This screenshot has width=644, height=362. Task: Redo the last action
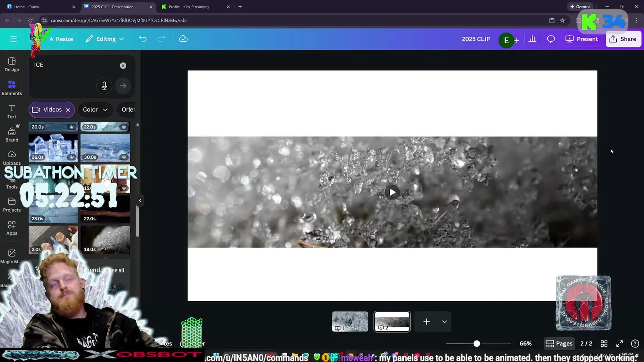(162, 39)
